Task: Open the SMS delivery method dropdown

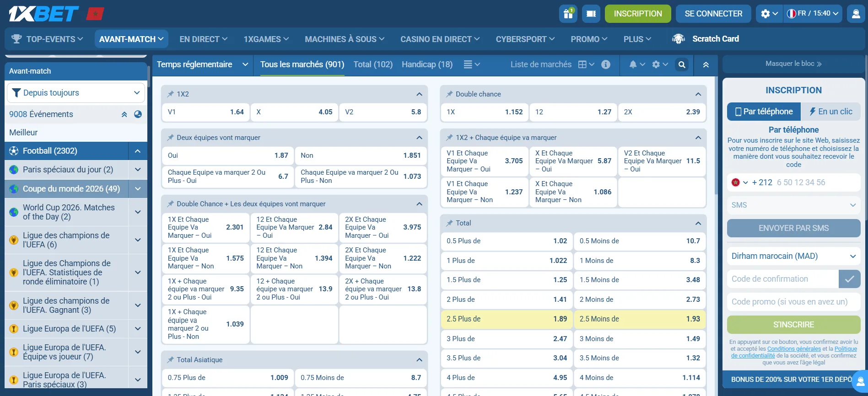Action: 793,205
